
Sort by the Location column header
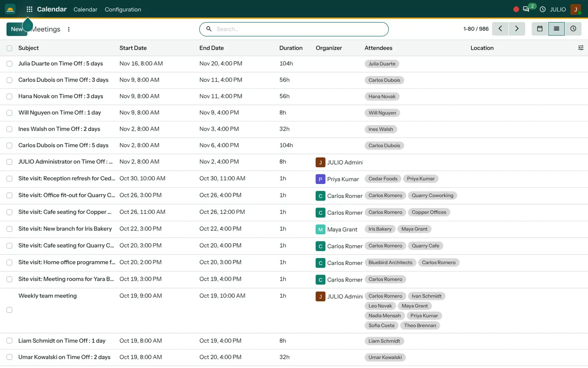(482, 48)
